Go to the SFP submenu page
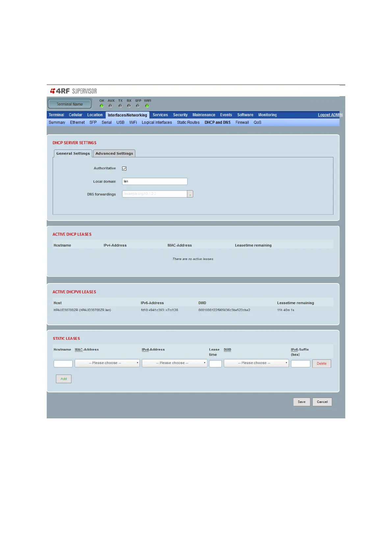 [93, 122]
